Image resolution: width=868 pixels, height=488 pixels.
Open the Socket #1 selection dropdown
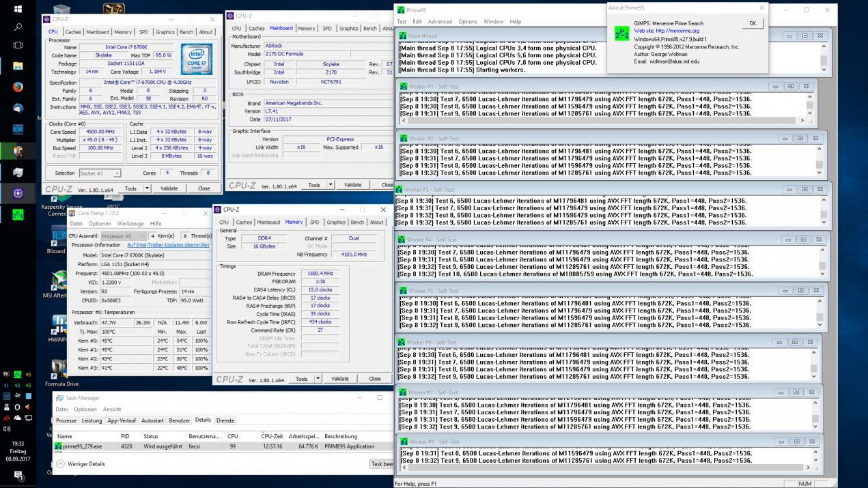[100, 173]
